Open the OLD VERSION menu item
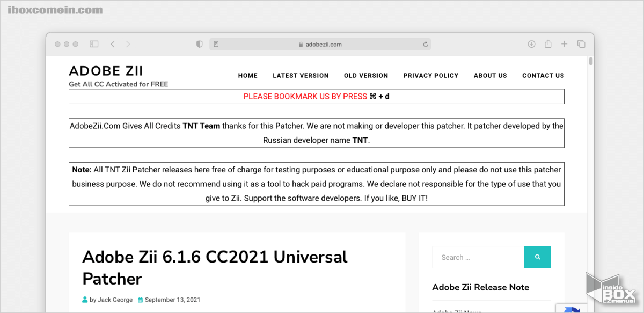This screenshot has width=644, height=313. [x=366, y=76]
